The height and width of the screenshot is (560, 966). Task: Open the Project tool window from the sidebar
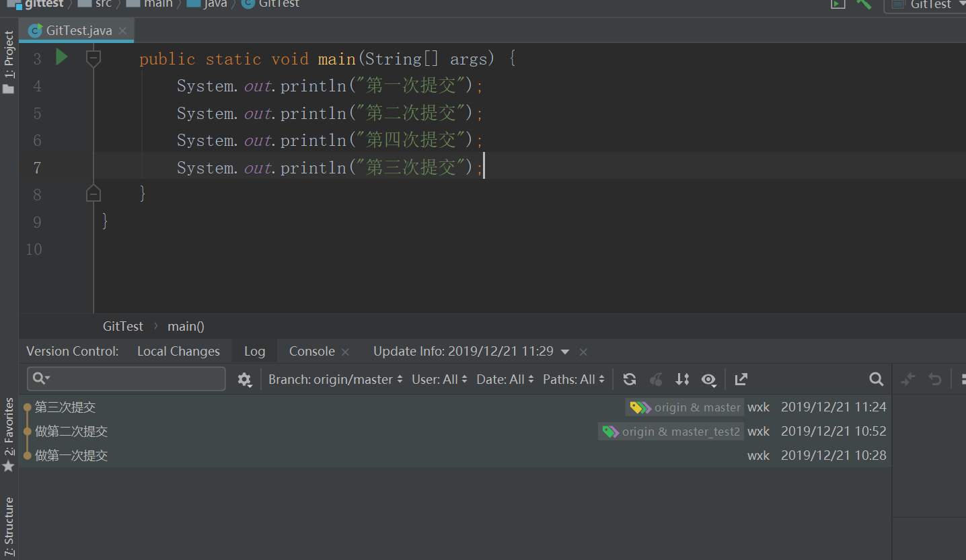coord(9,61)
